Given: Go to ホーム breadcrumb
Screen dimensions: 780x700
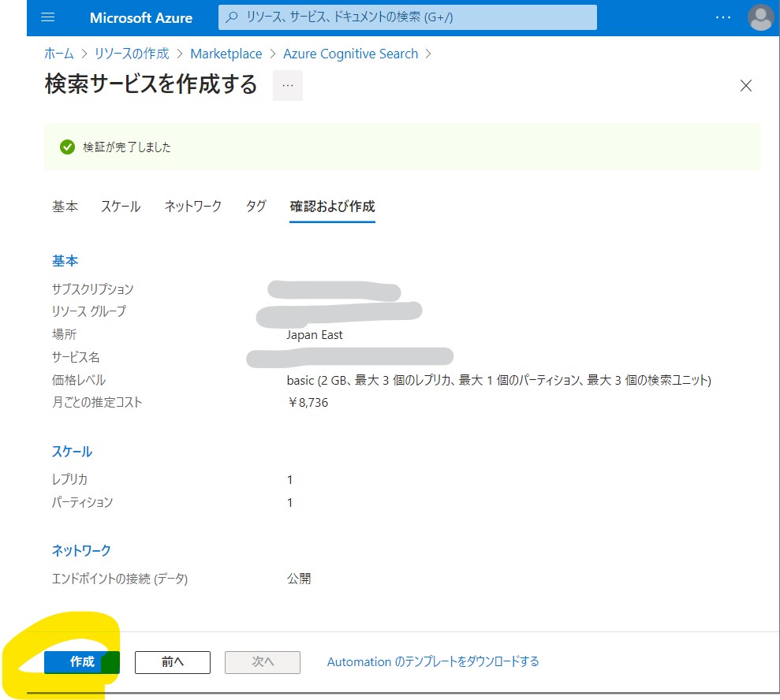Looking at the screenshot, I should (58, 54).
